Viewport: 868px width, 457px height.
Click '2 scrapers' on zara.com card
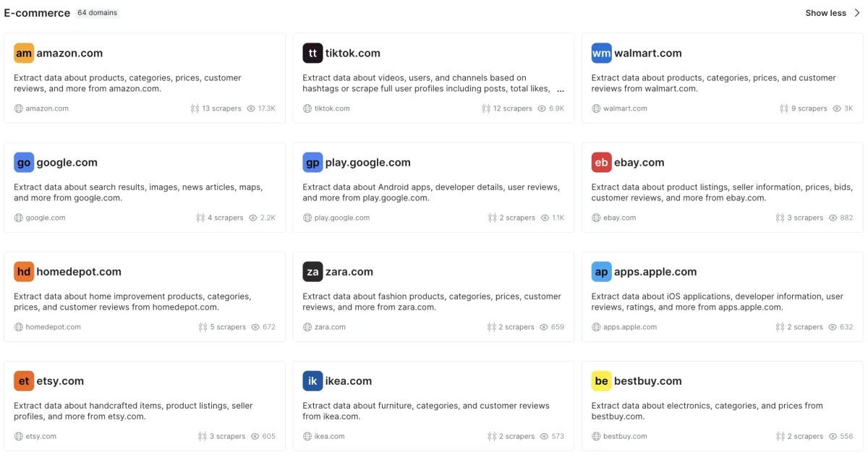coord(516,327)
